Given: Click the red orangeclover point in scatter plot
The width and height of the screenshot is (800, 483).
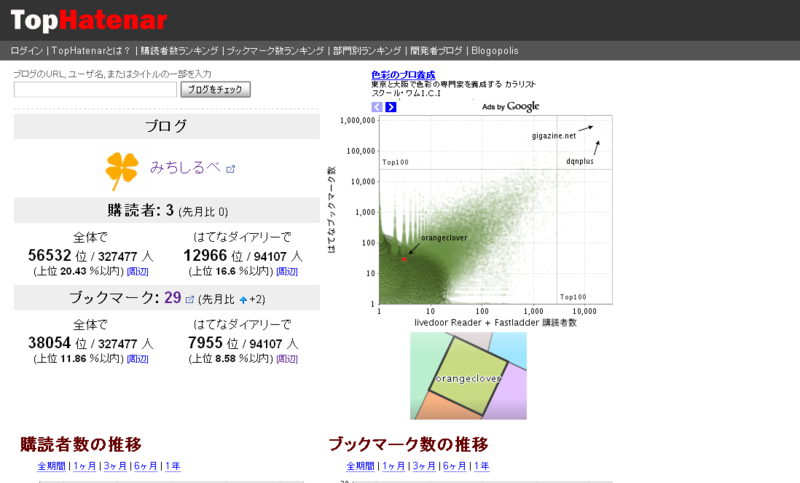Looking at the screenshot, I should point(404,259).
